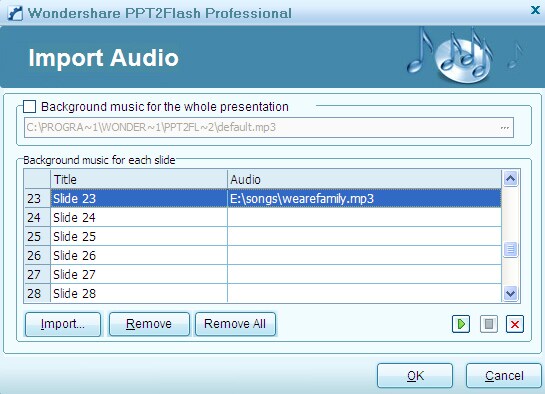Click the empty Audio cell for Slide 24
This screenshot has height=394, width=545.
(x=364, y=217)
